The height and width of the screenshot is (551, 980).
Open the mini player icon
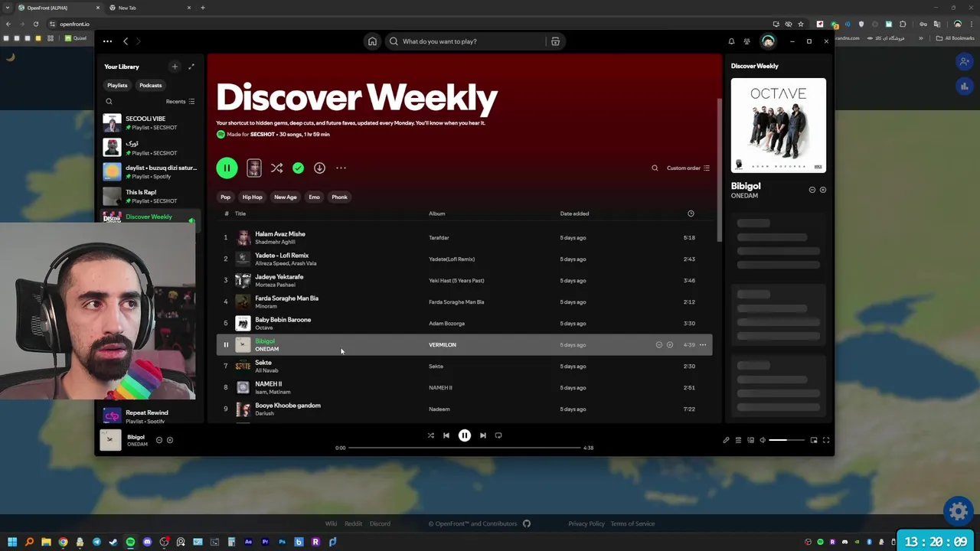814,440
